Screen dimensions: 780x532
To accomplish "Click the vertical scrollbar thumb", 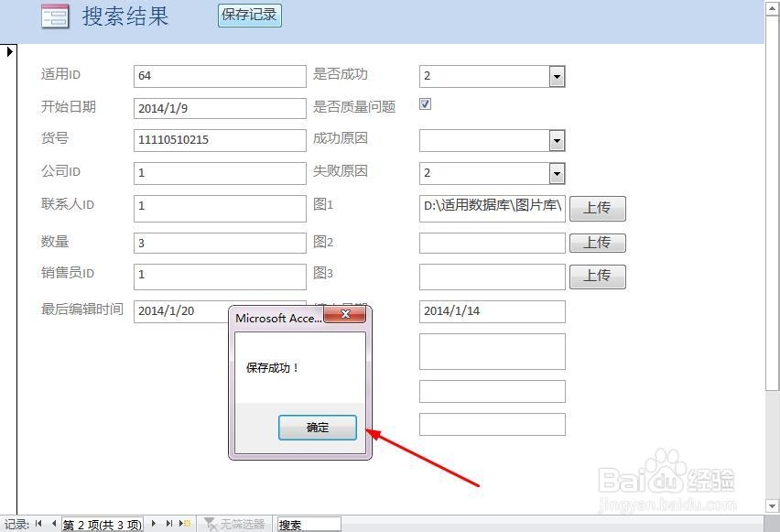I will (x=772, y=203).
